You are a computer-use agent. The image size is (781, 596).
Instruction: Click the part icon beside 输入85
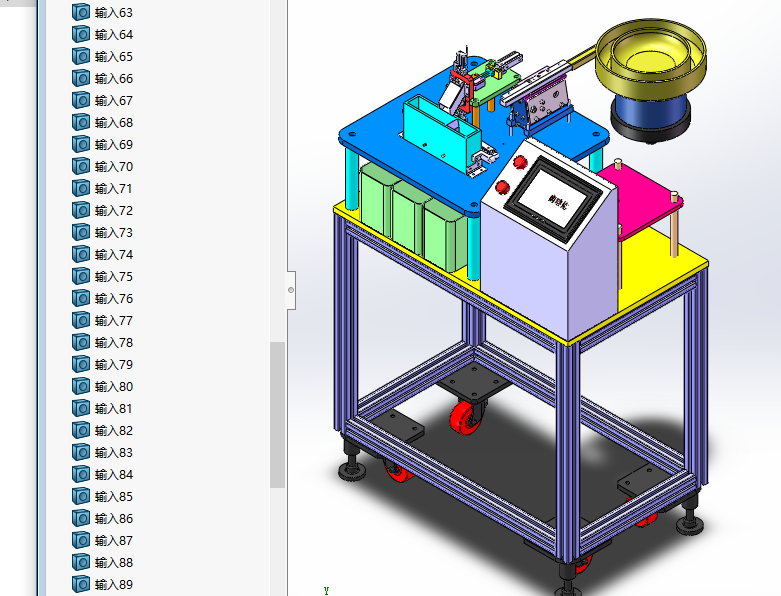(81, 496)
